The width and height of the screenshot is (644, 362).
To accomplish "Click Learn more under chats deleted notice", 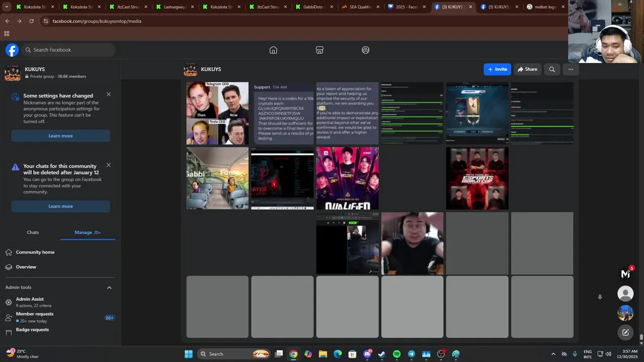I will (60, 206).
